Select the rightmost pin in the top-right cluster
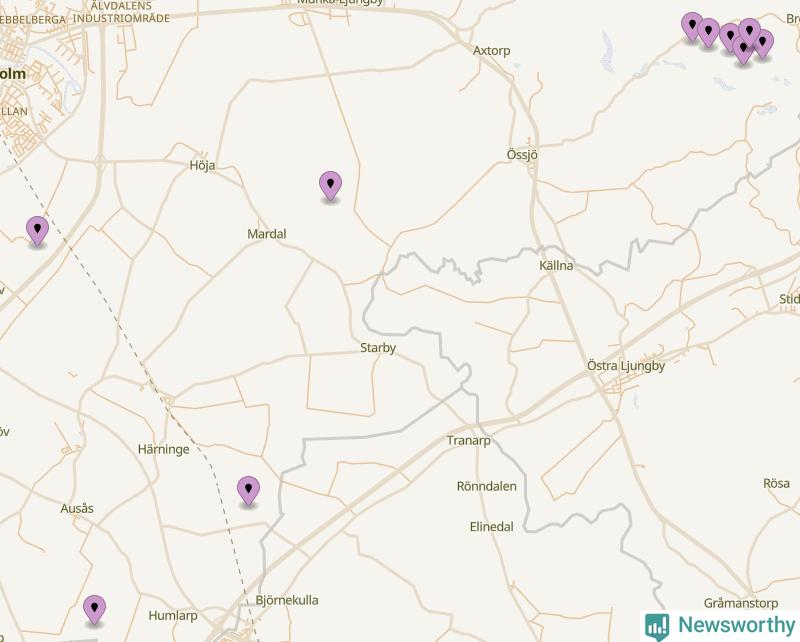Screen dimensions: 800x642 tap(763, 44)
